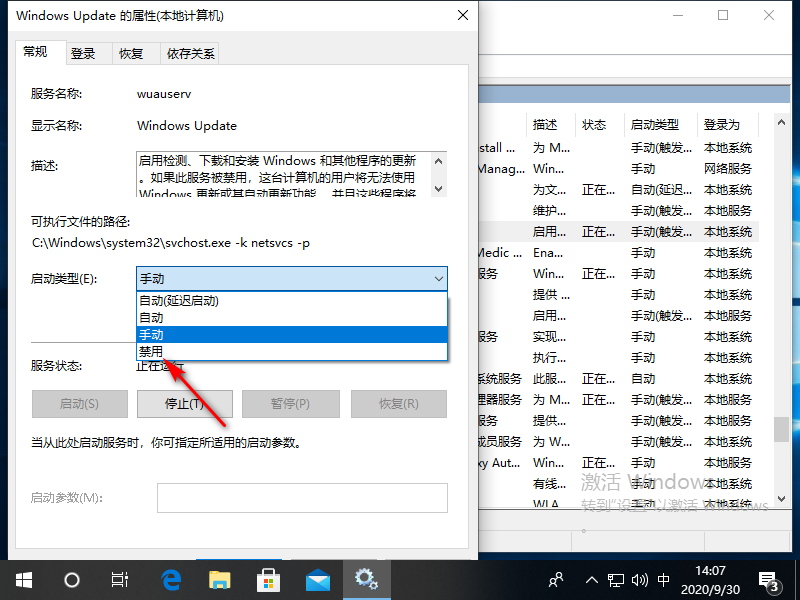Open the Windows Start menu
Viewport: 800px width, 600px height.
[x=22, y=579]
